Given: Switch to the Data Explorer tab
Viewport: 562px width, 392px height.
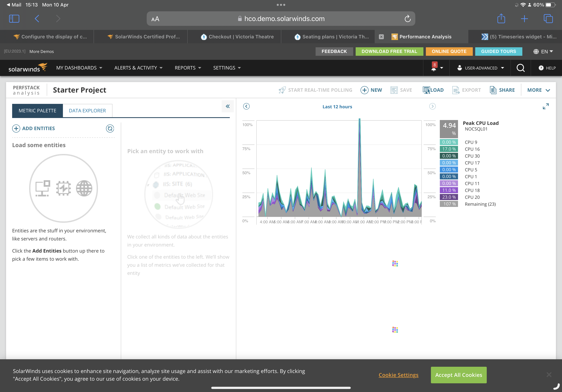Looking at the screenshot, I should tap(87, 111).
